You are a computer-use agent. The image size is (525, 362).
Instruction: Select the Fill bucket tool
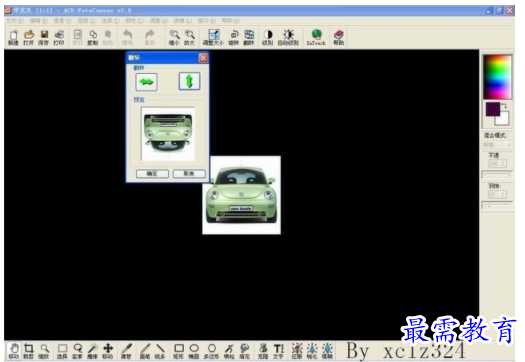point(245,351)
